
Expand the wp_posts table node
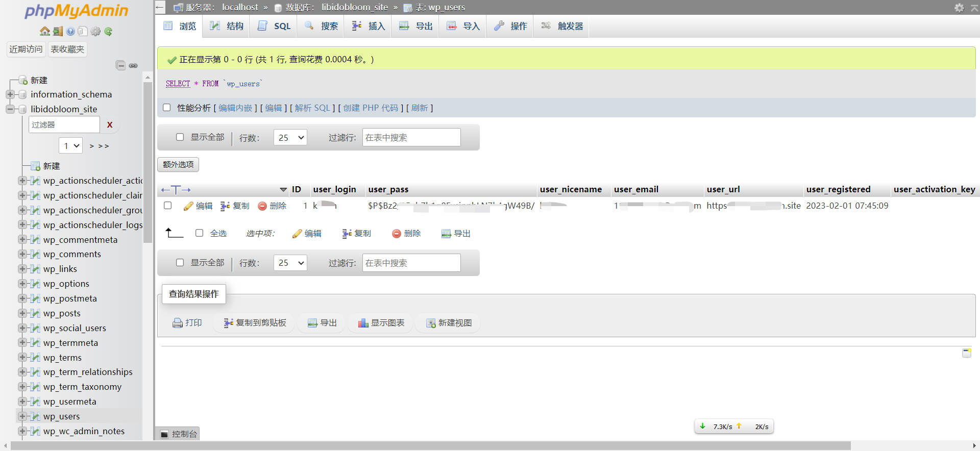click(22, 313)
